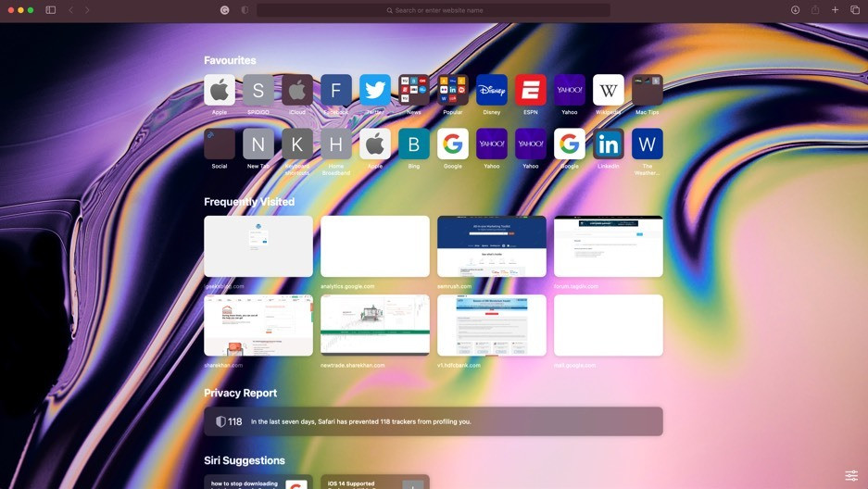Open the Twitter favourite

tap(375, 90)
